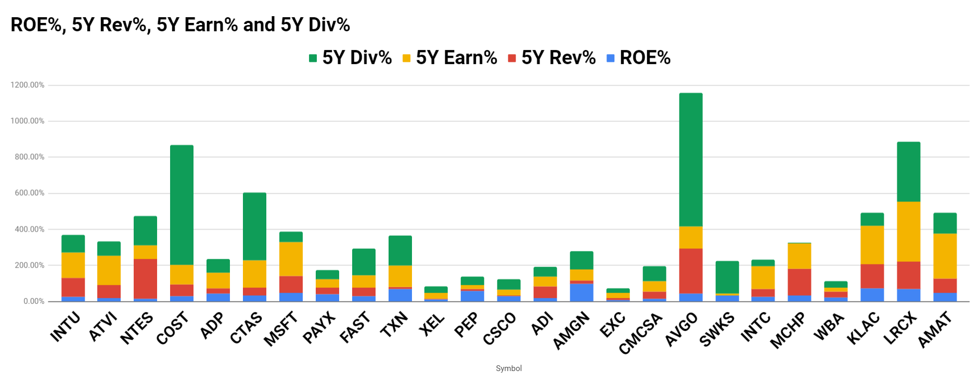Click the SWKS axis label

coord(717,329)
